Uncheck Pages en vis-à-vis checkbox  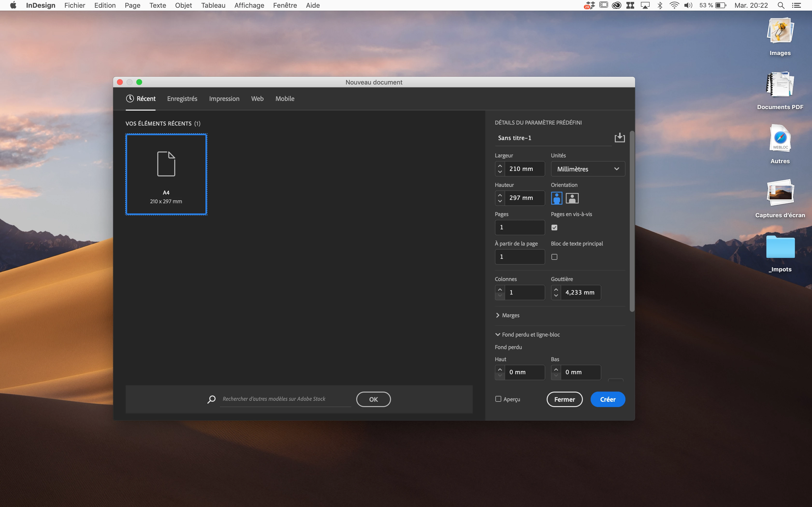coord(554,228)
